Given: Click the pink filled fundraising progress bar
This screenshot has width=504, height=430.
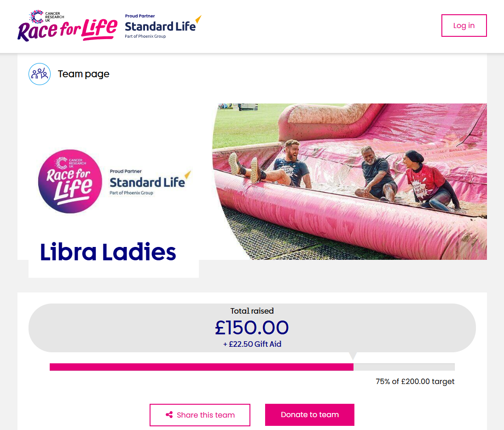Looking at the screenshot, I should point(202,367).
